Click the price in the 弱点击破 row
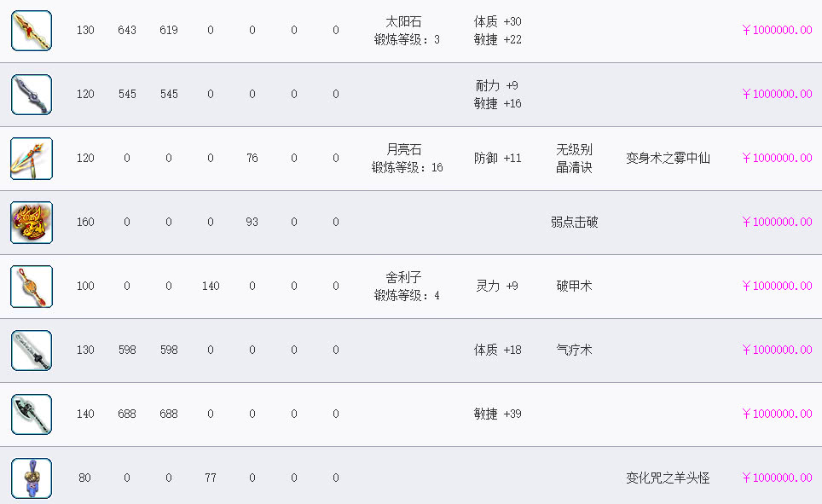 (x=777, y=223)
